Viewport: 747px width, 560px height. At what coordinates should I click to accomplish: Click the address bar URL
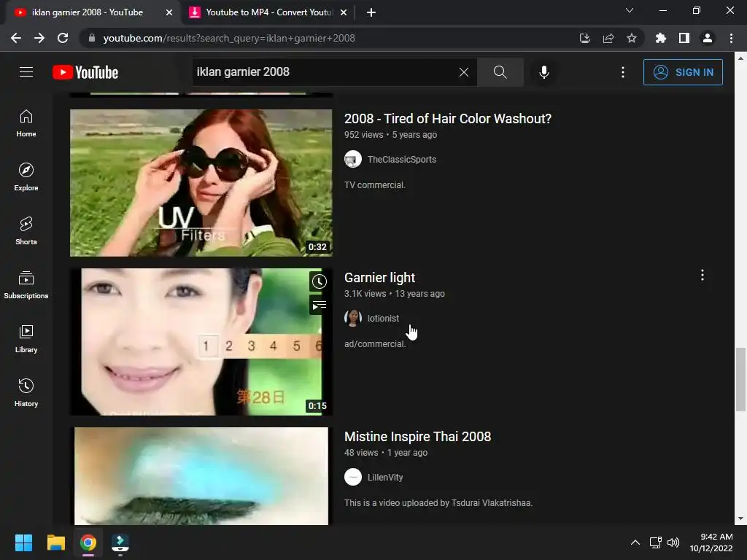pyautogui.click(x=229, y=38)
